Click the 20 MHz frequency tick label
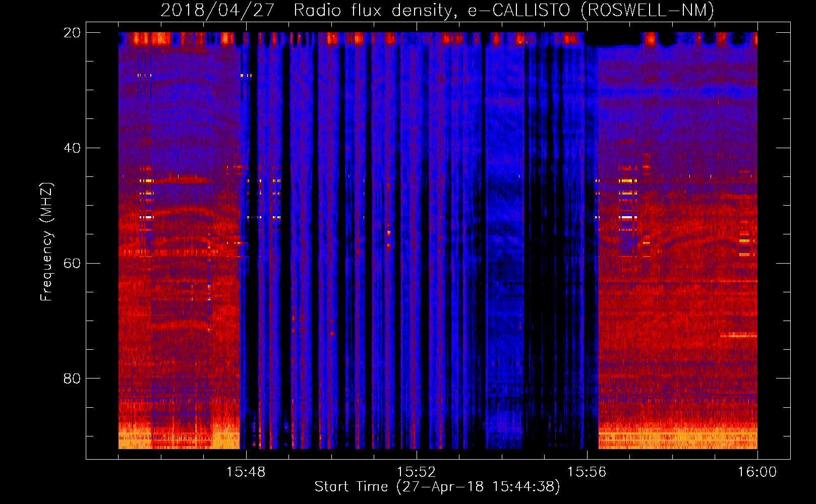 [x=72, y=33]
